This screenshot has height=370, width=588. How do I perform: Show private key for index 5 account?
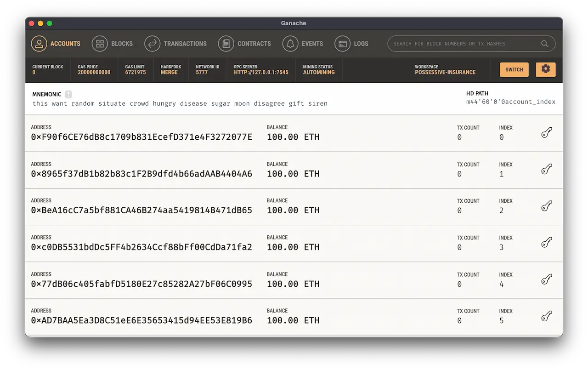[x=546, y=316]
